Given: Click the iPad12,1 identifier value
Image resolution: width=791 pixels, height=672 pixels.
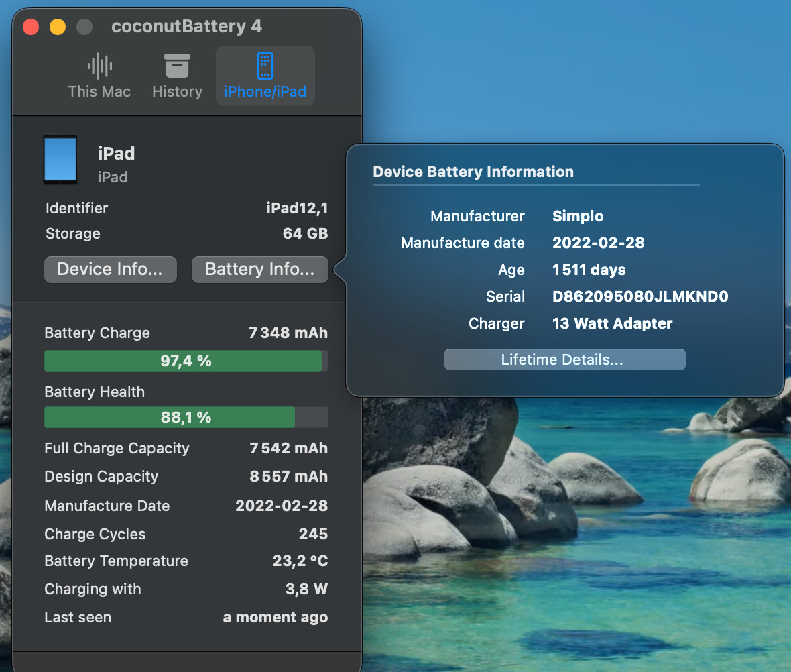Looking at the screenshot, I should pyautogui.click(x=297, y=208).
